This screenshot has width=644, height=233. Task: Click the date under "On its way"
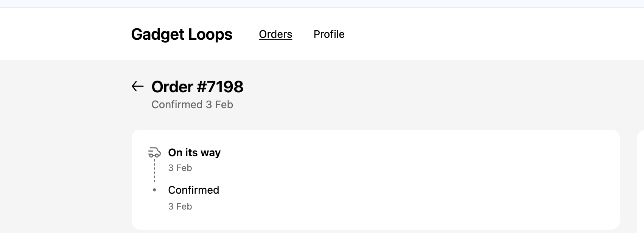180,168
